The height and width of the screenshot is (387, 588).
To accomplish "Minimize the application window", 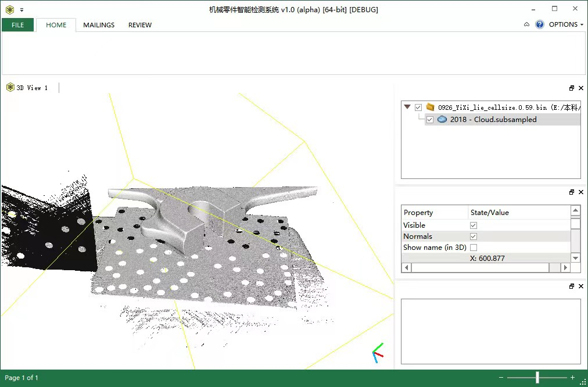I will click(x=533, y=9).
